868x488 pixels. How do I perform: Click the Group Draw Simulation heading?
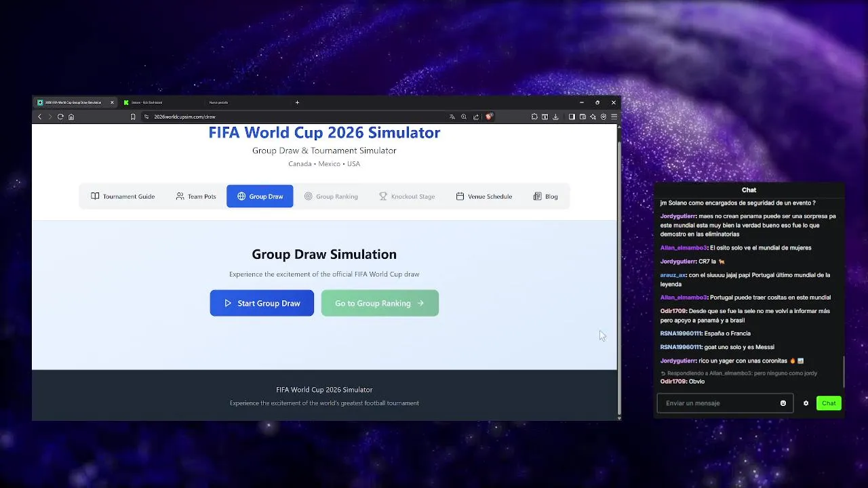coord(324,254)
